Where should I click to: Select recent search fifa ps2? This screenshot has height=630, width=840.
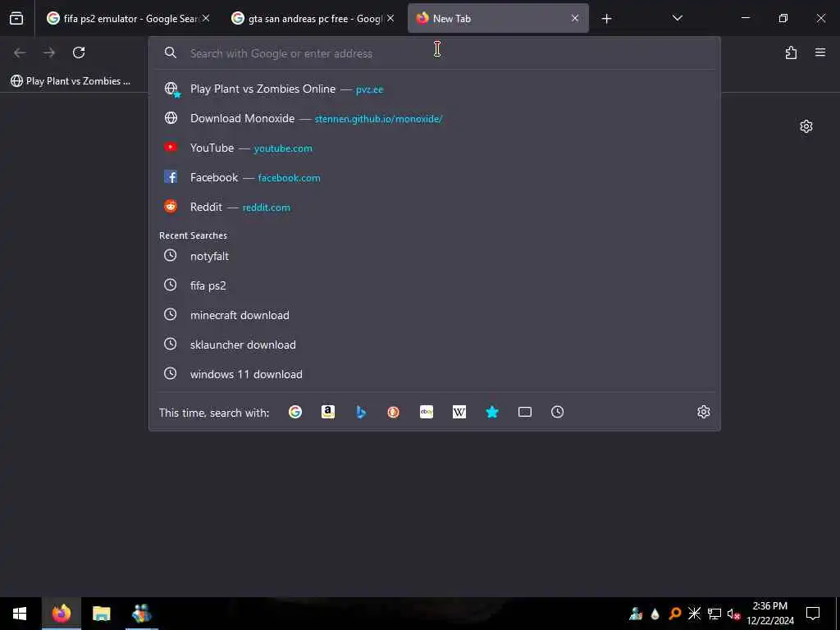click(434, 285)
